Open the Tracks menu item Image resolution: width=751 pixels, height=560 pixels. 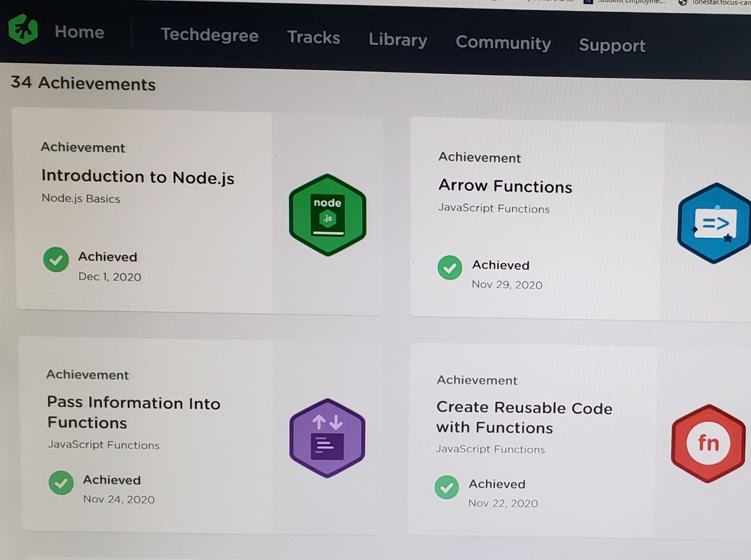(x=313, y=37)
